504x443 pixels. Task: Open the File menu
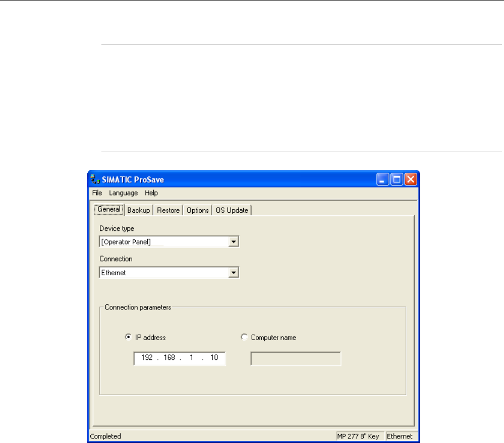pyautogui.click(x=97, y=193)
